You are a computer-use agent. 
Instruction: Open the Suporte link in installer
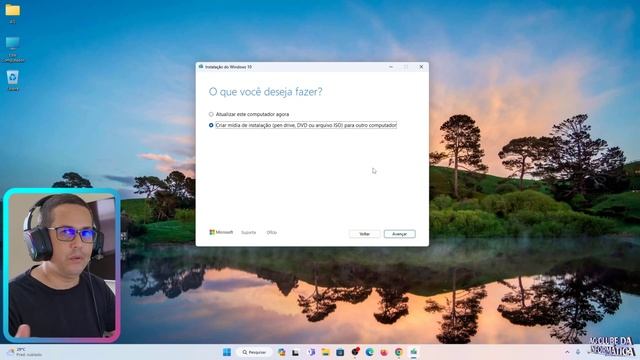point(249,232)
